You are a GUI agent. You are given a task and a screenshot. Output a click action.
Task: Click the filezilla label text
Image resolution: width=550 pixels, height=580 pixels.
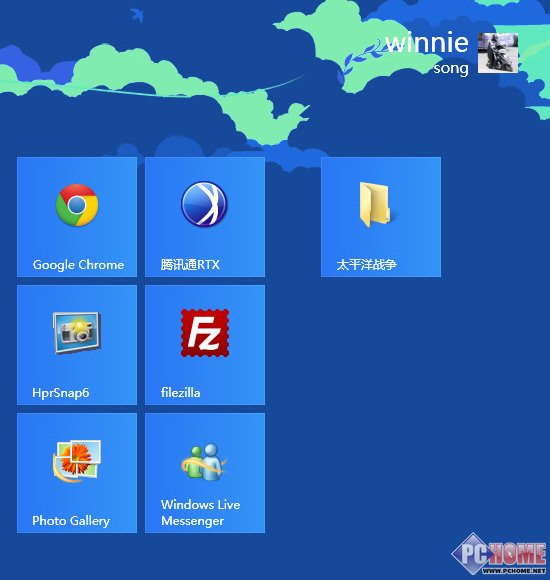180,392
